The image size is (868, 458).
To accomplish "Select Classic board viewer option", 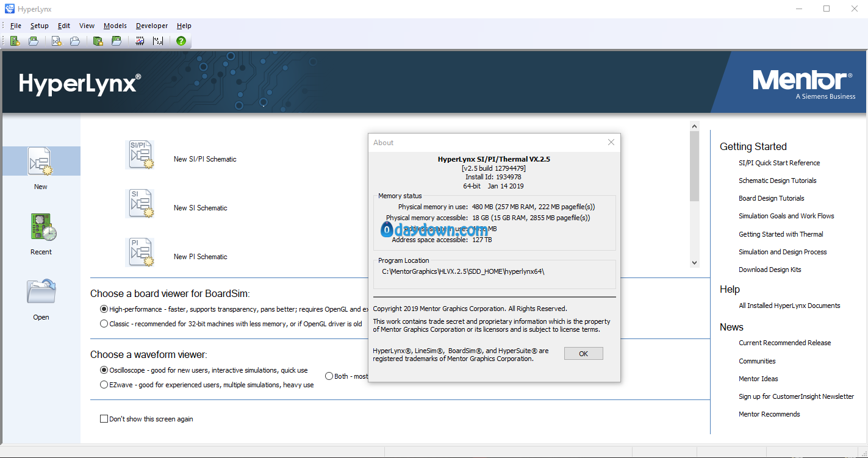I will (104, 324).
